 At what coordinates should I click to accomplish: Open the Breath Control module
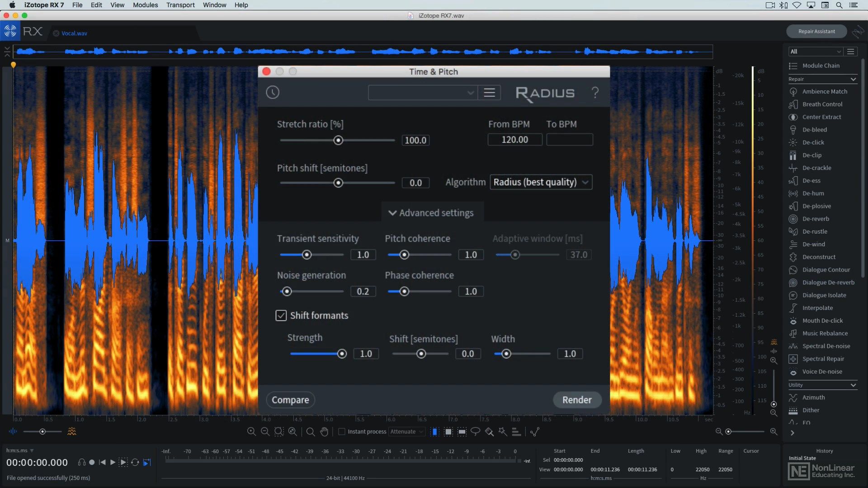click(822, 104)
